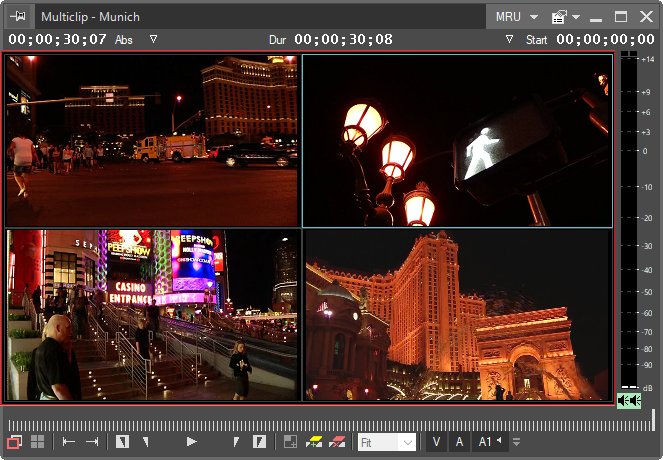Set mark-out with white out button
This screenshot has height=460, width=663.
[x=259, y=442]
